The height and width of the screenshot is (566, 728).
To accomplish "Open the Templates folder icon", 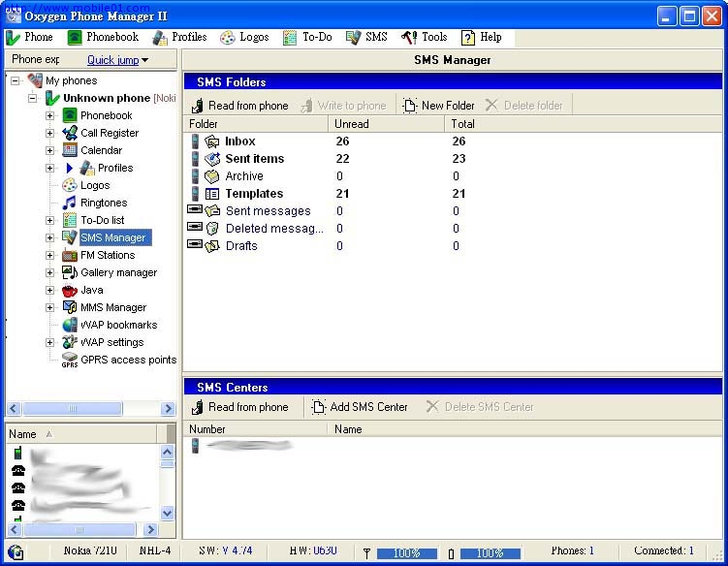I will [212, 194].
